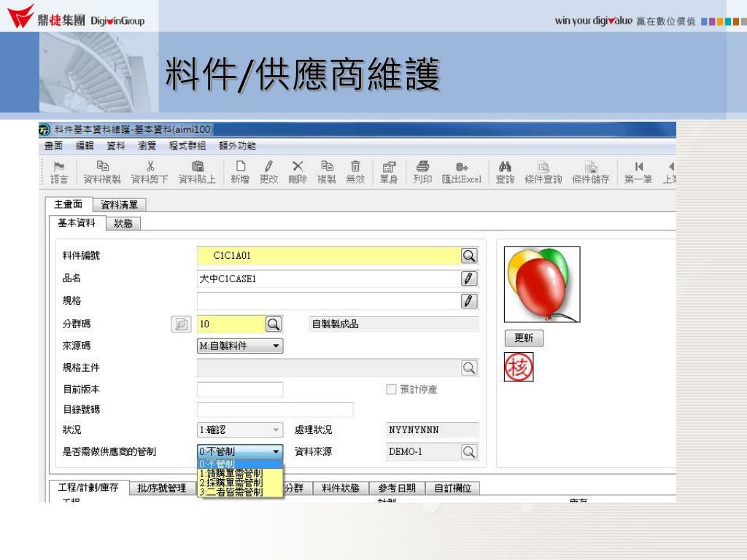The height and width of the screenshot is (560, 747).
Task: Click the red 核 approval stamp icon
Action: [x=519, y=367]
